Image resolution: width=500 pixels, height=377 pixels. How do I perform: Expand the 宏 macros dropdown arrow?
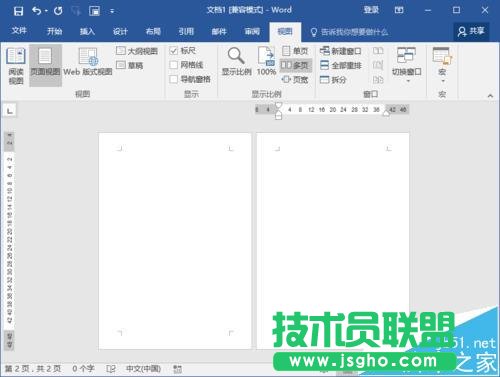point(443,81)
